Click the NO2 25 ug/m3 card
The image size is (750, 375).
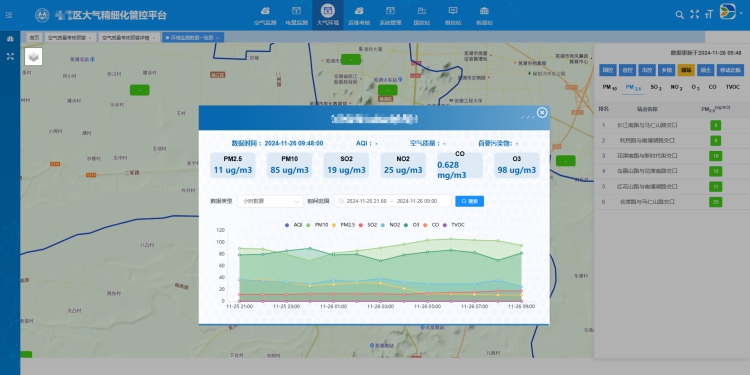coord(403,165)
